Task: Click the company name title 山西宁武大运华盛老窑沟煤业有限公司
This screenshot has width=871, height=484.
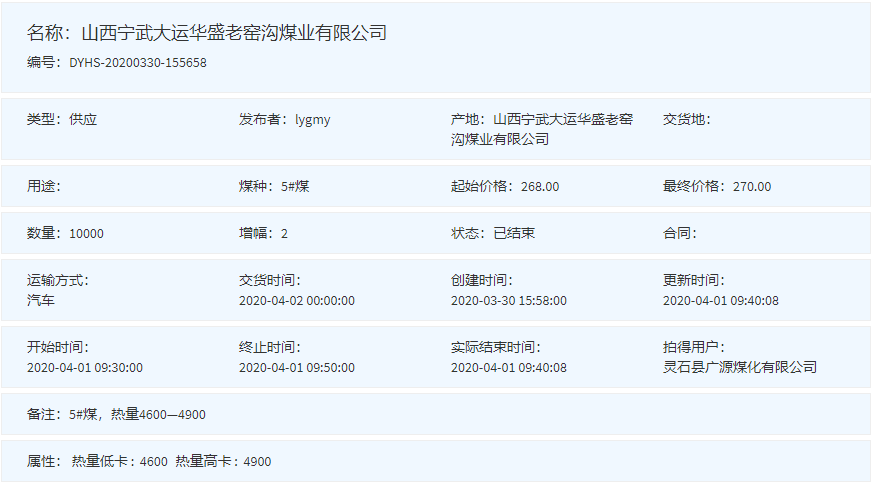Action: point(234,33)
